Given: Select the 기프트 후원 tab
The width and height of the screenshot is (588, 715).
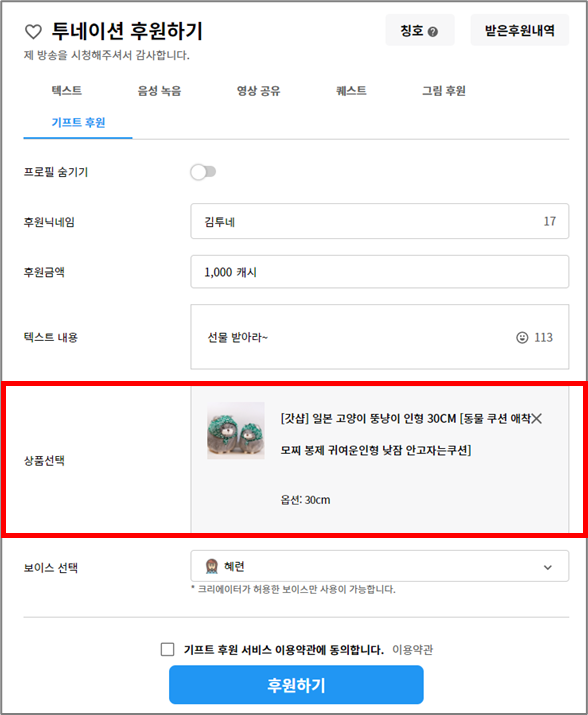Looking at the screenshot, I should (78, 123).
